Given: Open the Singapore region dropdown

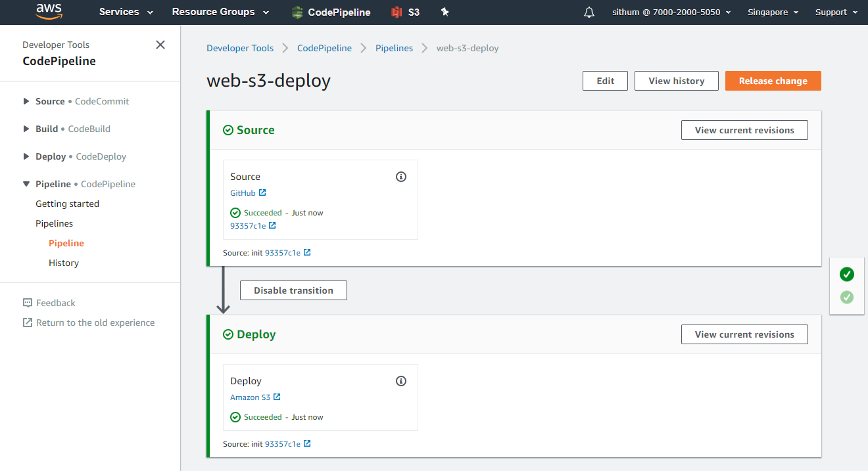Looking at the screenshot, I should 773,12.
